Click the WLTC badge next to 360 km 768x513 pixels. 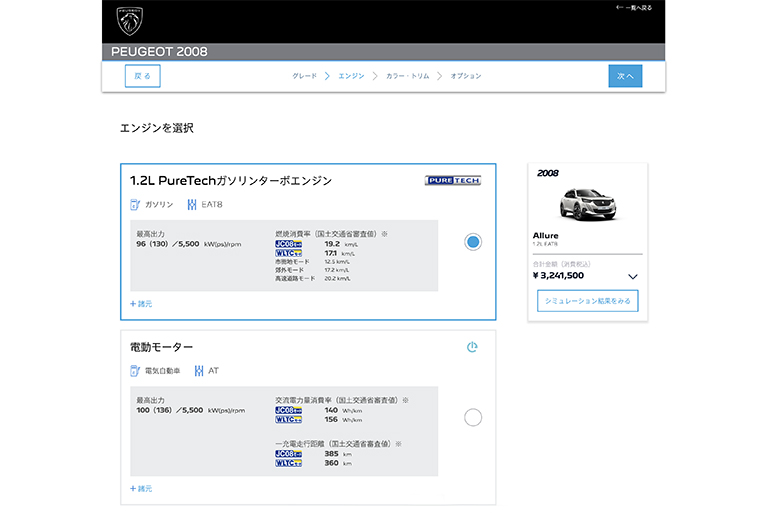point(288,463)
